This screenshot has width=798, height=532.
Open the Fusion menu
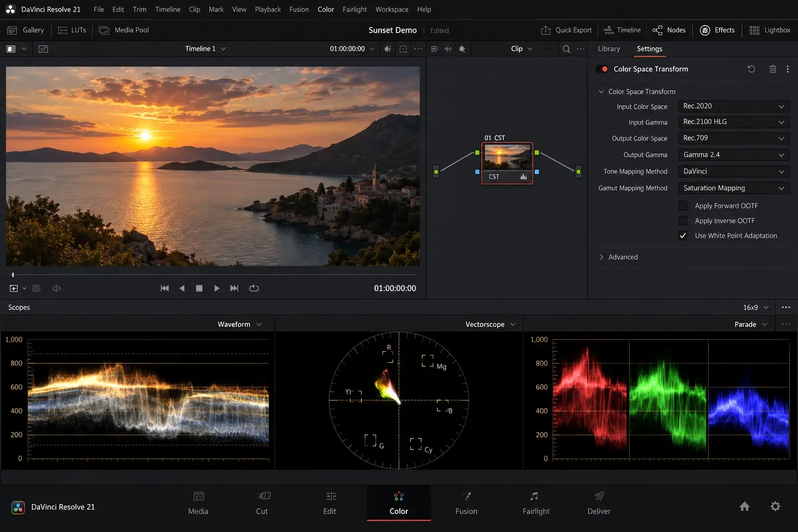pos(299,9)
